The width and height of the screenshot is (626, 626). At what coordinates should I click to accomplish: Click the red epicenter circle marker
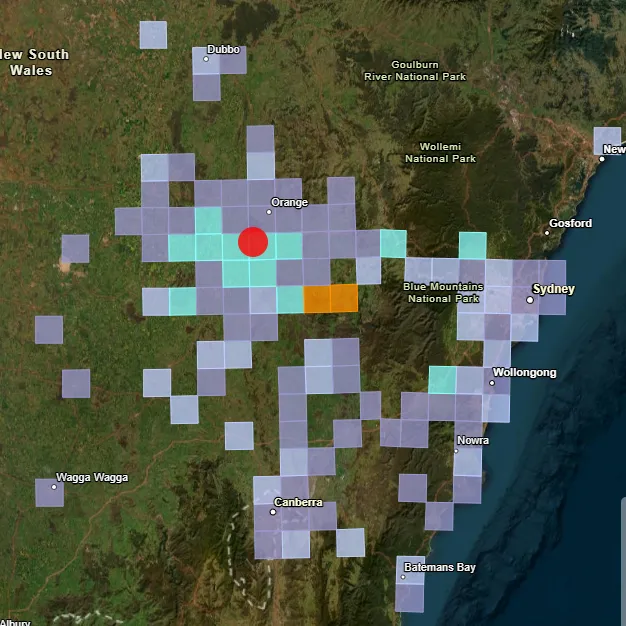point(253,242)
